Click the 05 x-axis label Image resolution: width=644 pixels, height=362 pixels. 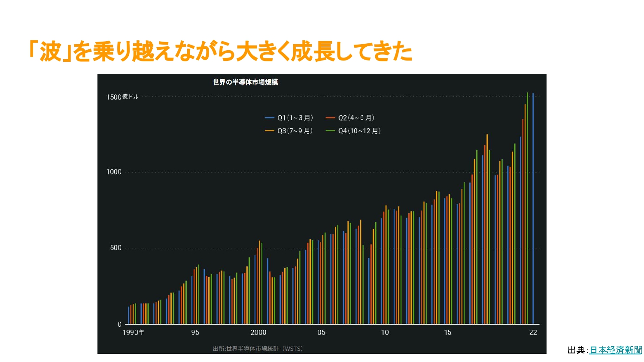(x=322, y=332)
